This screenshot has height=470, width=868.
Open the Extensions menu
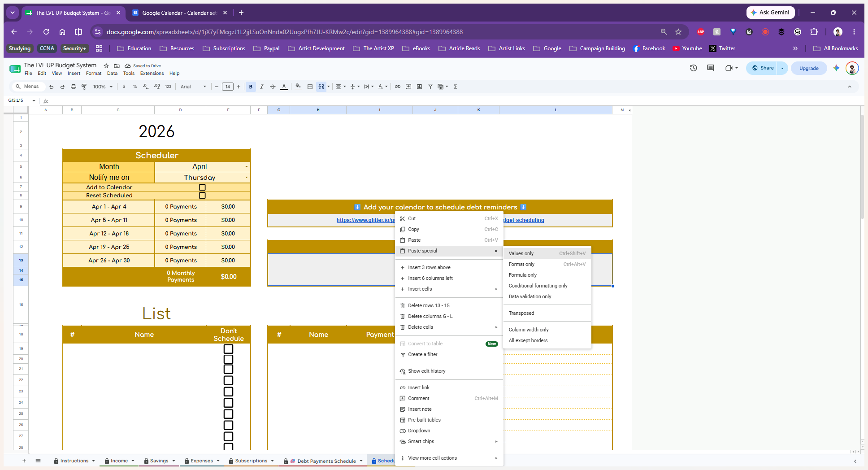tap(152, 74)
